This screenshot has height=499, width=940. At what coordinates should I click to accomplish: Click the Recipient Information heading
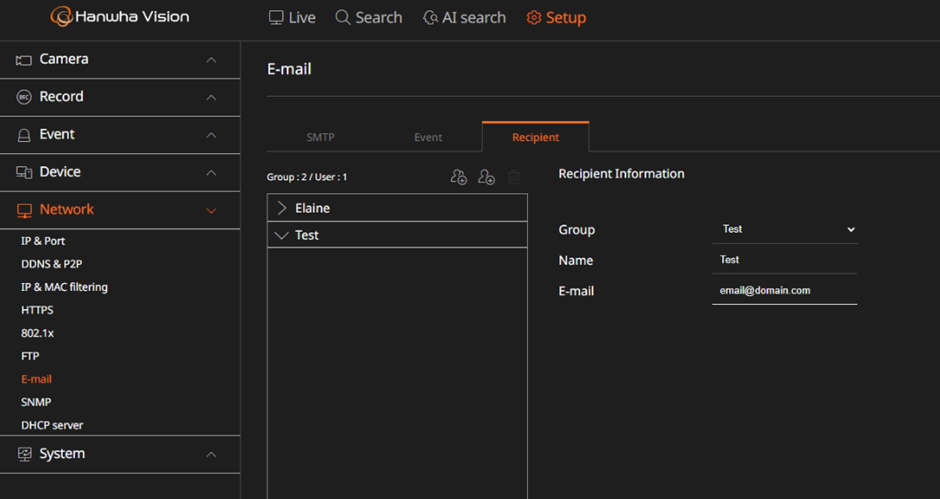pyautogui.click(x=622, y=174)
